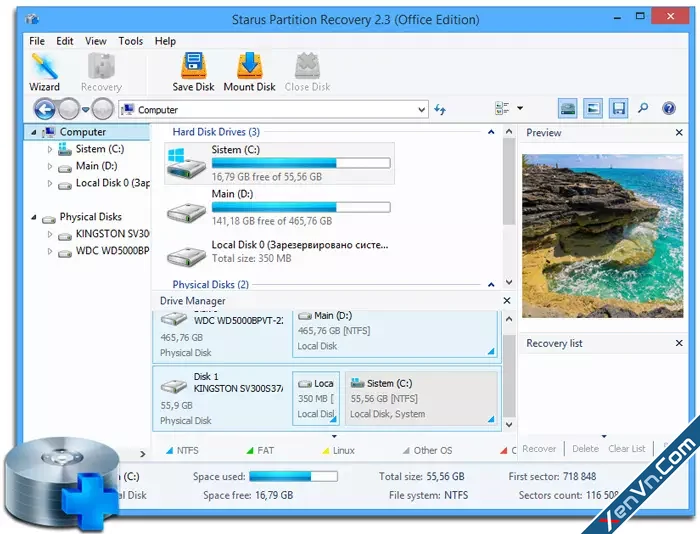Select the 350 MB Local Disk partition
Image resolution: width=700 pixels, height=534 pixels.
(x=316, y=398)
